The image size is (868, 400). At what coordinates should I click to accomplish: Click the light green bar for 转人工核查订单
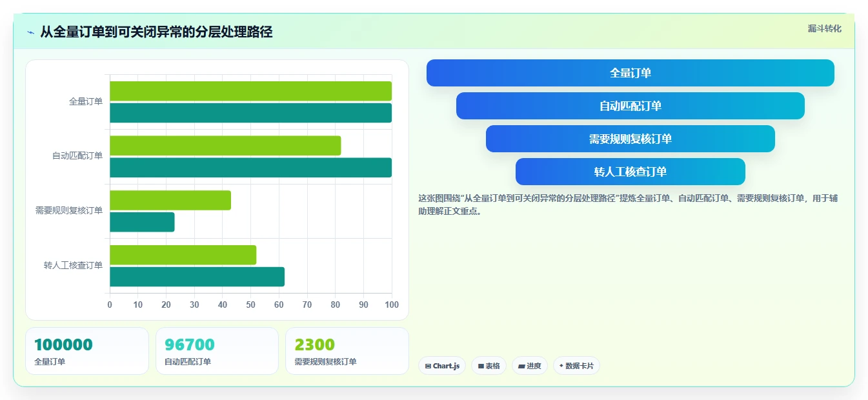click(183, 255)
